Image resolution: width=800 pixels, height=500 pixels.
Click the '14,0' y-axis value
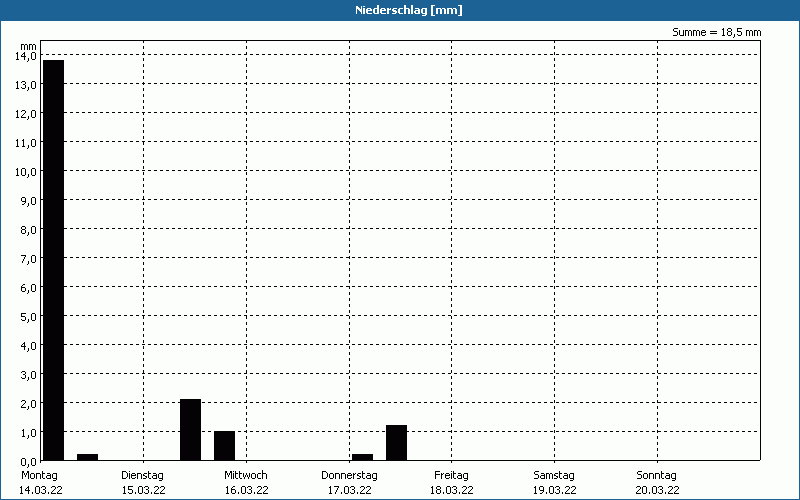26,56
